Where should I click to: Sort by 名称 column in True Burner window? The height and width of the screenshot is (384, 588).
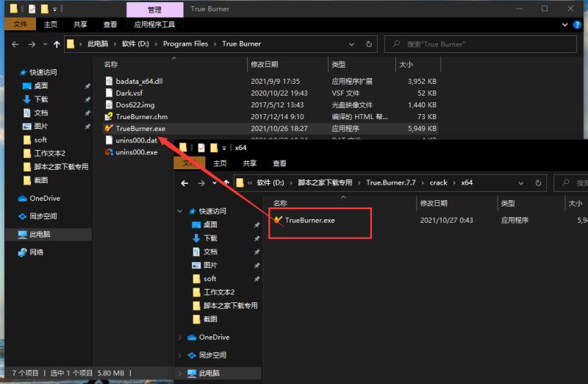point(111,65)
